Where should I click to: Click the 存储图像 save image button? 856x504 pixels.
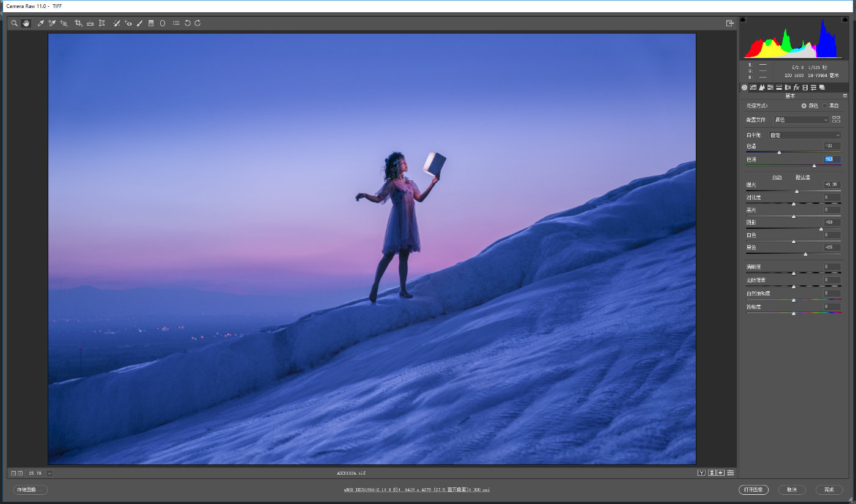pyautogui.click(x=30, y=489)
